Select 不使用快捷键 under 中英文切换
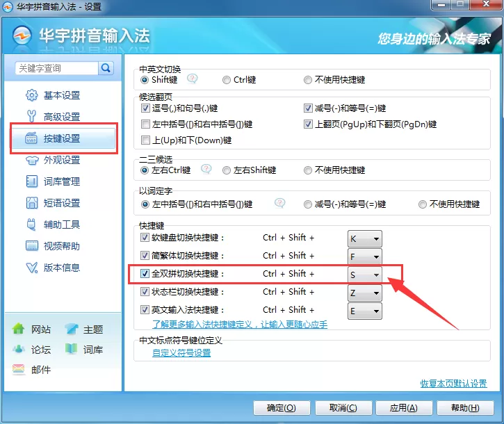The height and width of the screenshot is (424, 504). tap(307, 80)
